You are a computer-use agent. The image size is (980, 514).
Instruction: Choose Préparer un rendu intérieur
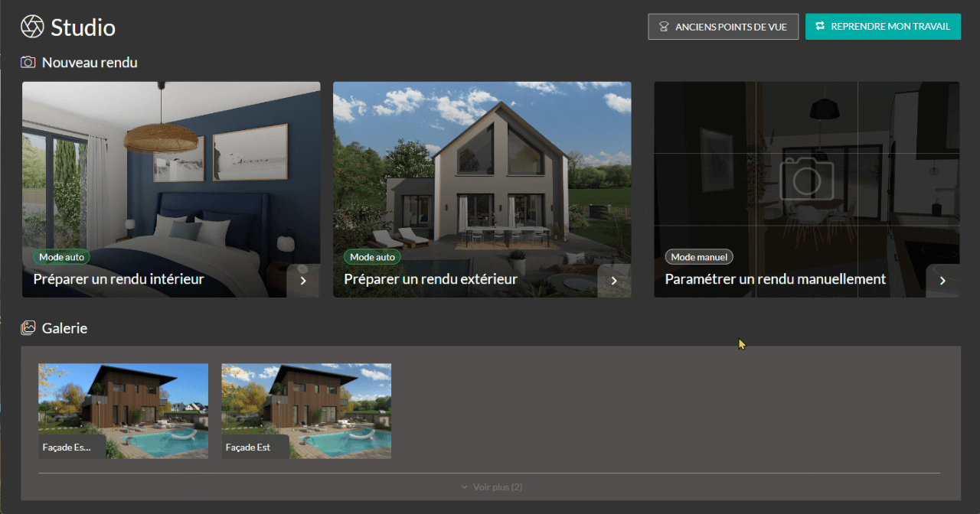point(119,279)
